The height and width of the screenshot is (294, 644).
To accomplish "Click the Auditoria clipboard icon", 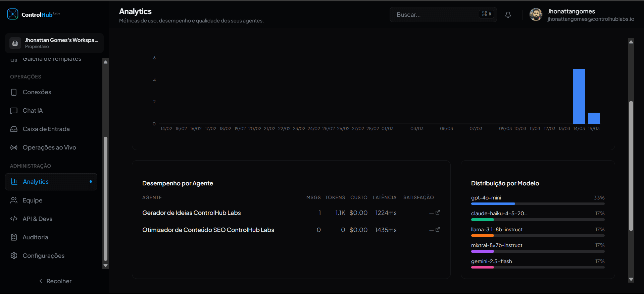I will point(14,237).
